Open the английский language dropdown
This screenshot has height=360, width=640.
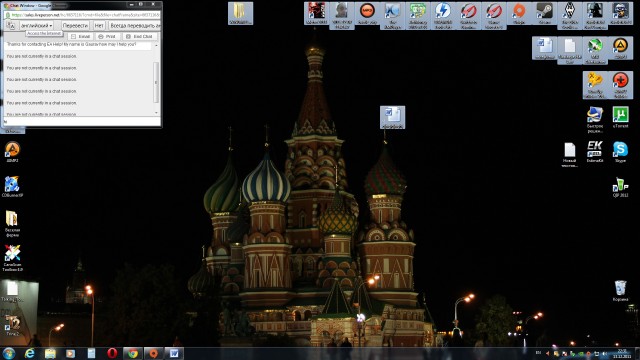pyautogui.click(x=37, y=25)
